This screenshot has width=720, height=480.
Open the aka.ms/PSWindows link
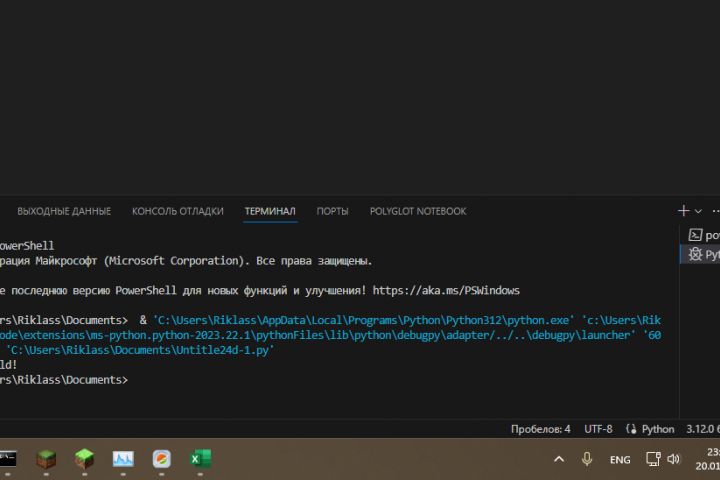(446, 290)
